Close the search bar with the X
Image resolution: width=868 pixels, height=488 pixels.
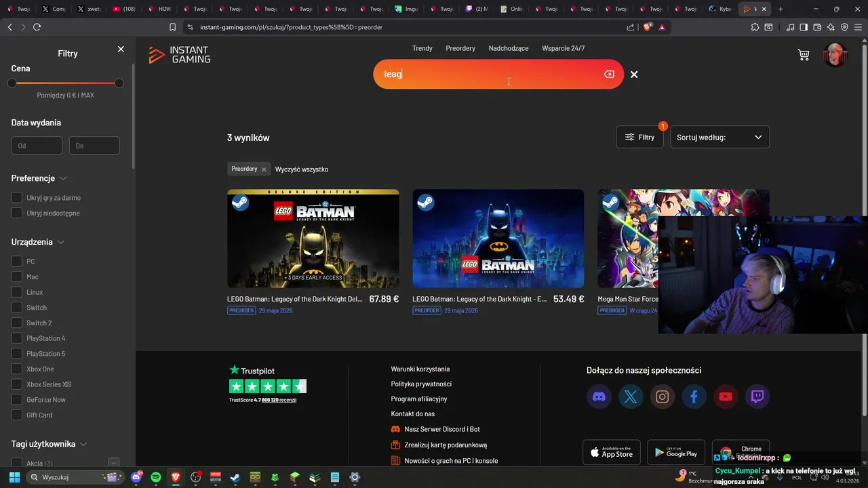(634, 75)
